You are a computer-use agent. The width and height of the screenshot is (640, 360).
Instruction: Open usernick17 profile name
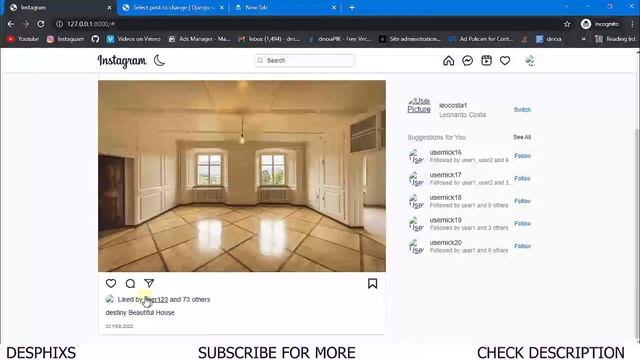(x=445, y=175)
